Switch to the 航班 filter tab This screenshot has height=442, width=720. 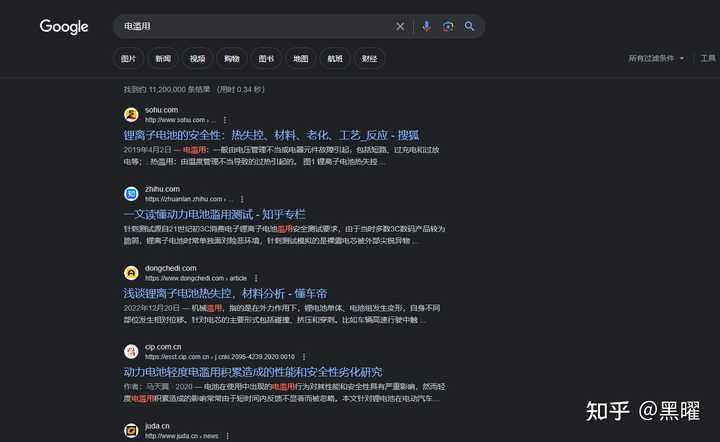335,59
